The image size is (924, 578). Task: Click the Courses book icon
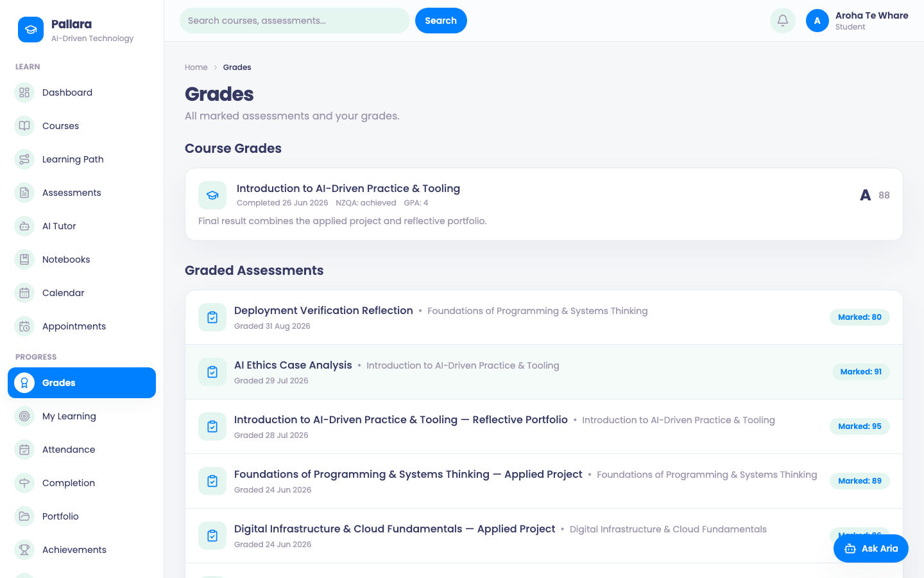click(x=24, y=126)
